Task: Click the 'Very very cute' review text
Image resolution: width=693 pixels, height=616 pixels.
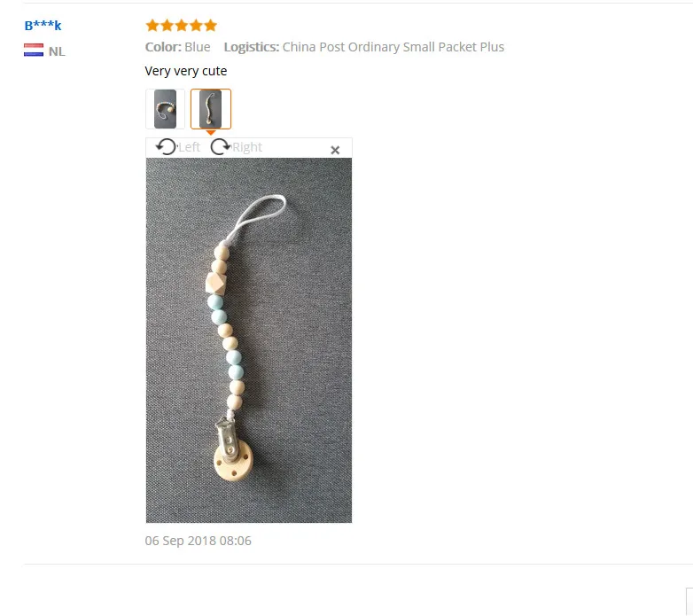Action: 185,71
